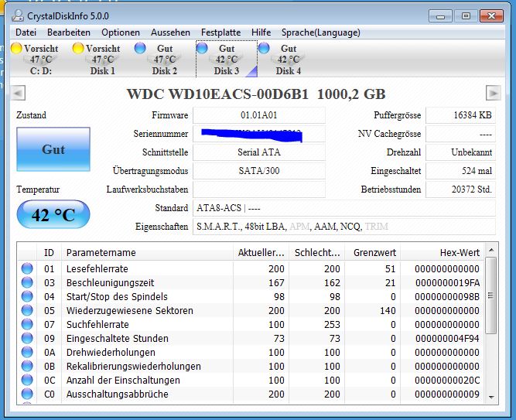The height and width of the screenshot is (420, 516).
Task: Click the Betriebsstunden value 20372 Std.
Action: (460, 190)
